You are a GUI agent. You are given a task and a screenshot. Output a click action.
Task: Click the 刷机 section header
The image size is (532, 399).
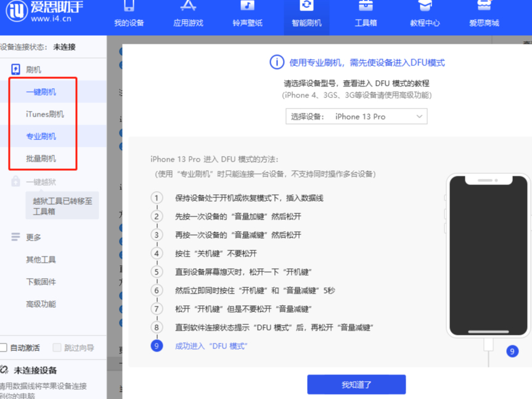click(x=33, y=70)
